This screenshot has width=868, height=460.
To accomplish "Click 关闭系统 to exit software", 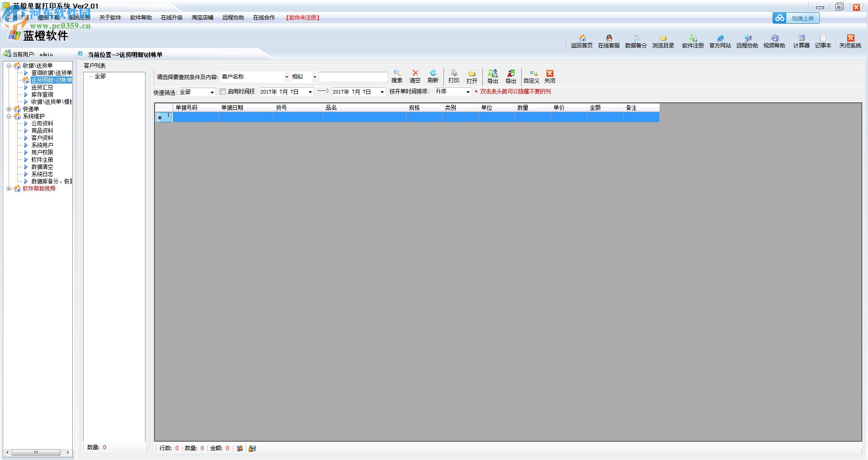I will point(850,41).
